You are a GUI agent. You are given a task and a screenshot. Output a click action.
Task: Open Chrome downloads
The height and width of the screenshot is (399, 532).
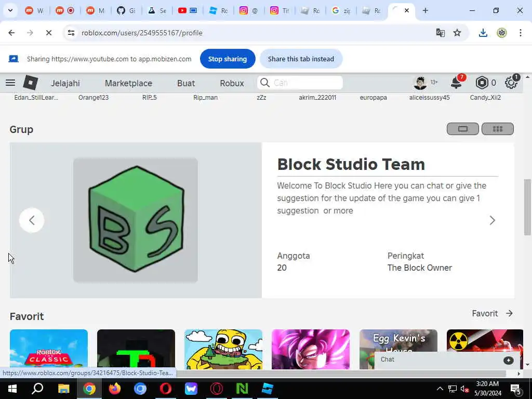tap(483, 33)
